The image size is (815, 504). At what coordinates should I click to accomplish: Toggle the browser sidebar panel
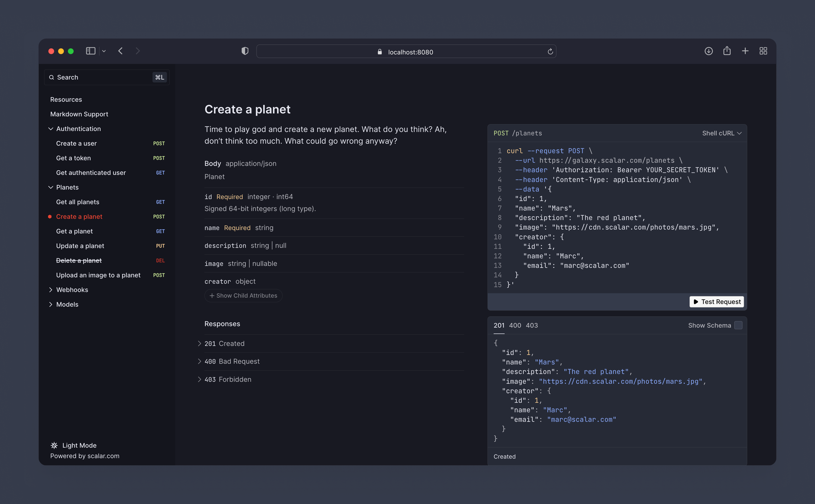pyautogui.click(x=91, y=51)
